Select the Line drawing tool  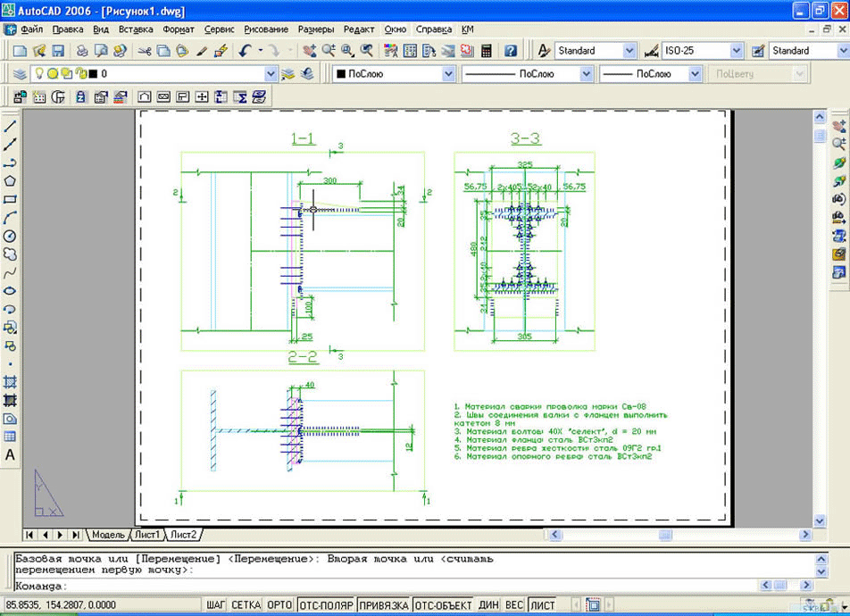[11, 126]
